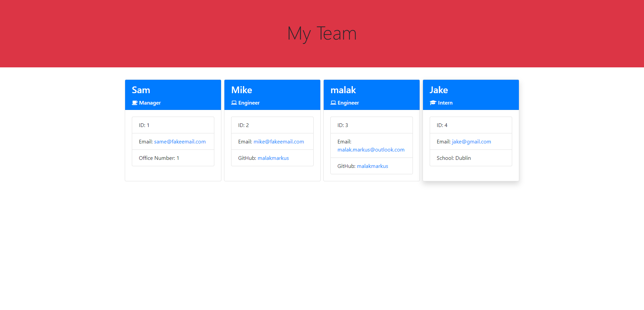
Task: Open Mike's GitHub profile malakmarkus
Action: (x=273, y=158)
